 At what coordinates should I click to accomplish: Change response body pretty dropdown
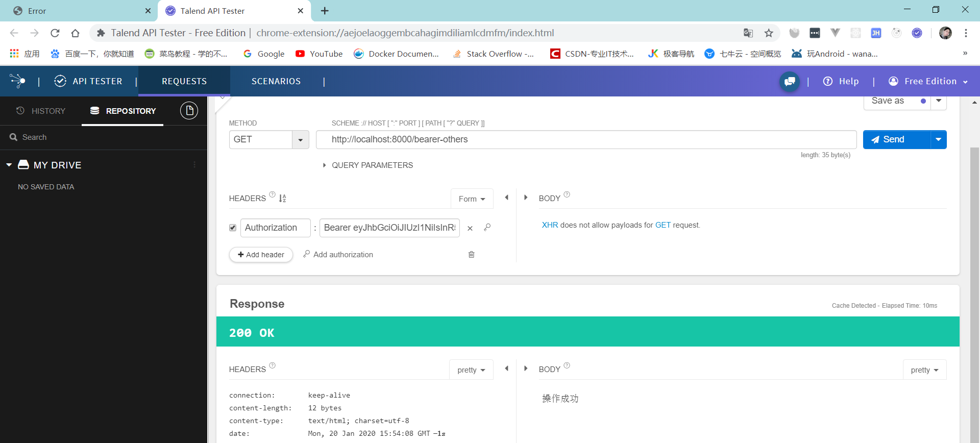tap(924, 370)
